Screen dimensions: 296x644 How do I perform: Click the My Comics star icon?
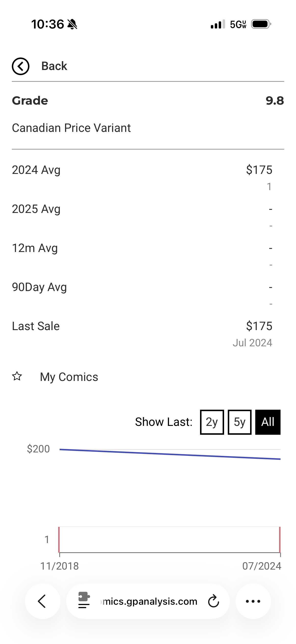tap(17, 376)
